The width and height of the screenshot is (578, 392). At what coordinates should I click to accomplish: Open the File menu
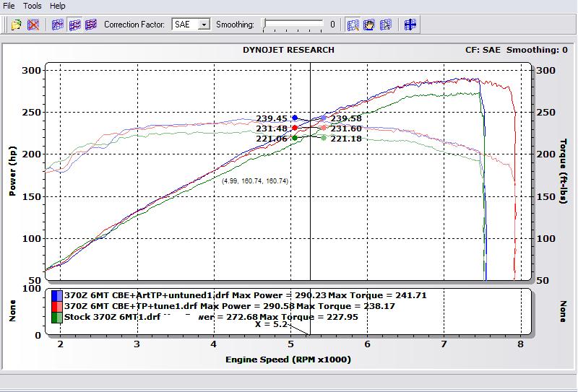click(x=9, y=6)
